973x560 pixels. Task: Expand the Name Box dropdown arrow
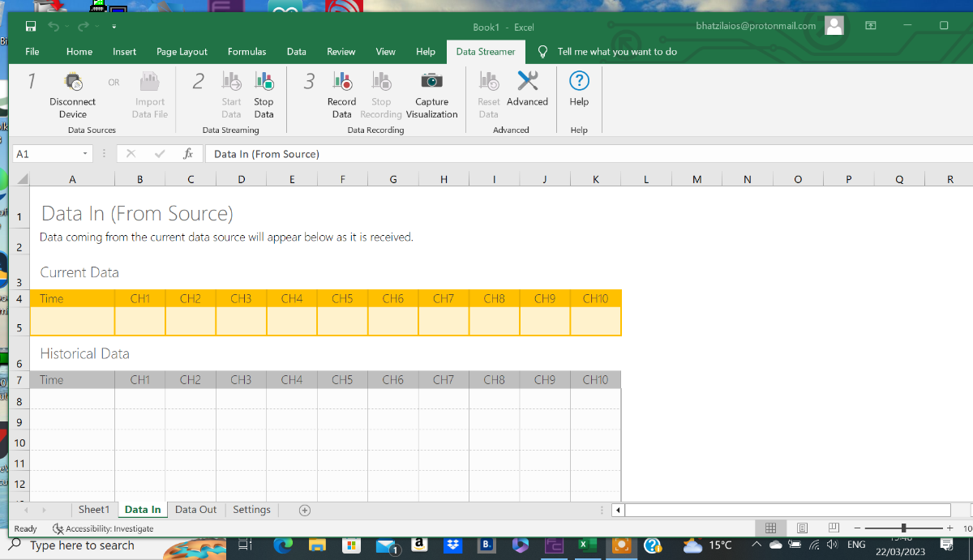click(85, 154)
